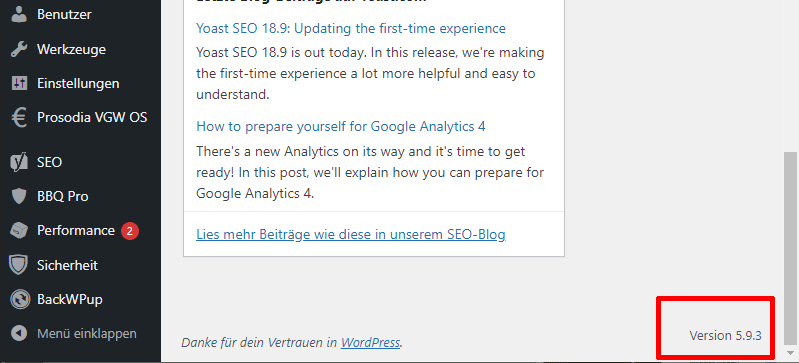The image size is (799, 363).
Task: Click the Yoast SEO icon in sidebar
Action: tap(19, 163)
